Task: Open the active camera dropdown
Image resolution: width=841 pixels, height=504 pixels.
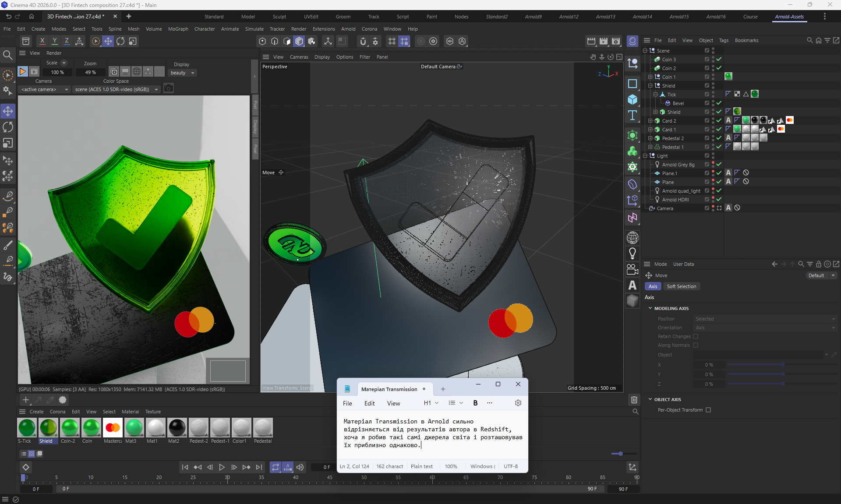Action: (x=44, y=89)
